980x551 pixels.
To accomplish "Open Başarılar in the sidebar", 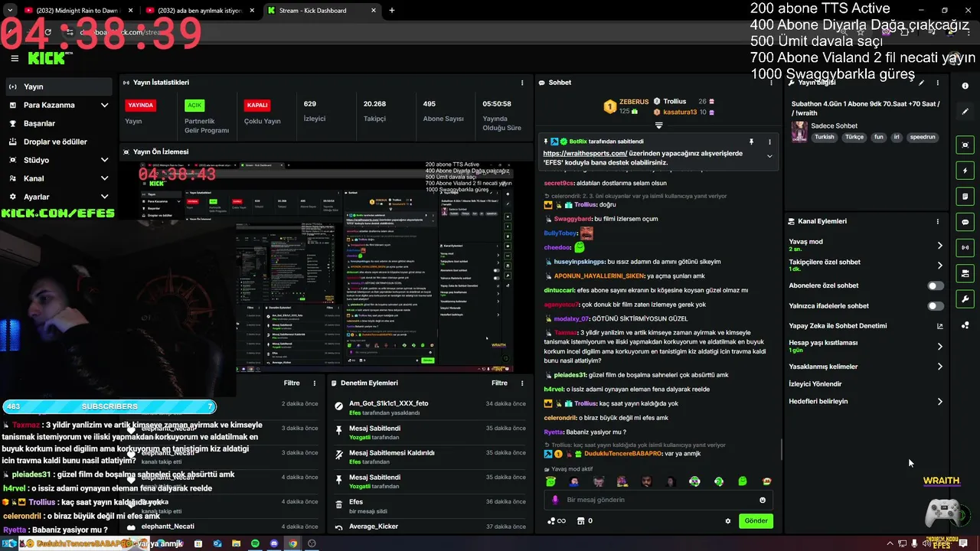I will click(58, 123).
